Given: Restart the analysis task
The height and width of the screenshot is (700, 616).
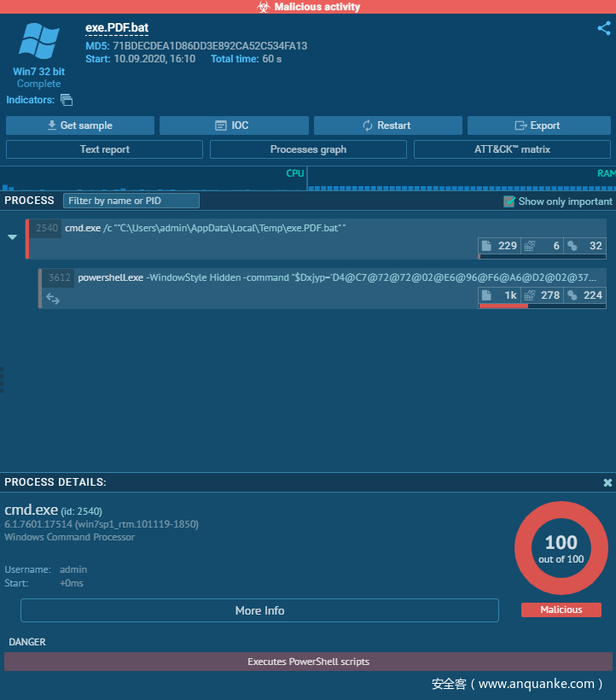Looking at the screenshot, I should (387, 125).
